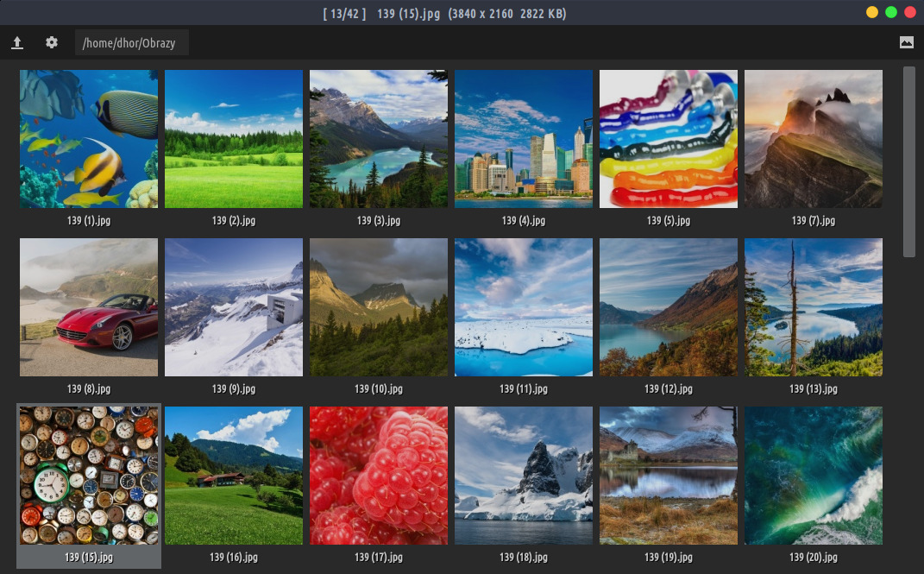Click the filename label 139 (16).jpg
Screen dimensions: 924x574
click(234, 557)
